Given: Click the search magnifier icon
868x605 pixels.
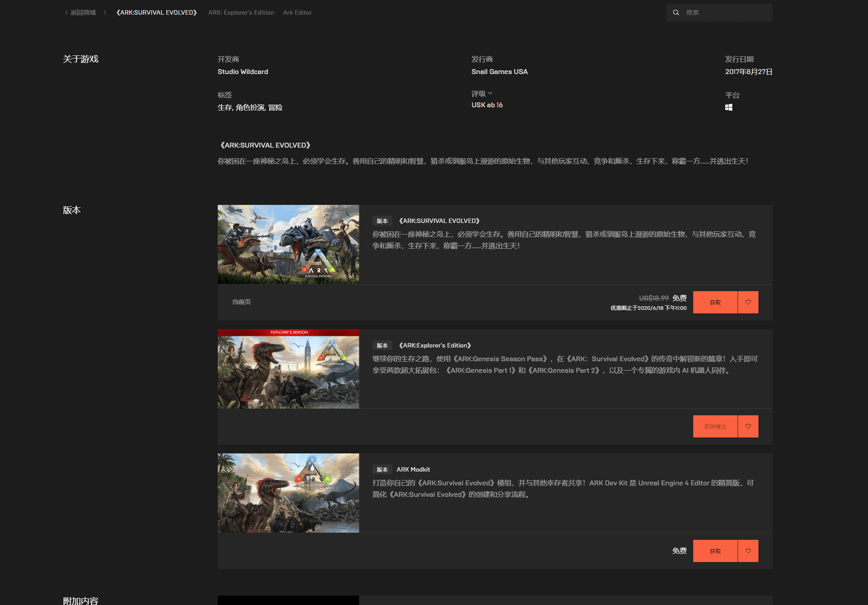Looking at the screenshot, I should click(x=676, y=12).
